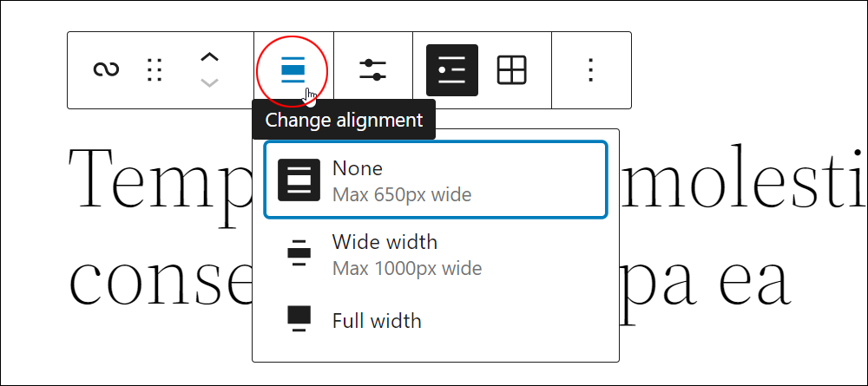The width and height of the screenshot is (868, 386).
Task: Switch to Grid view layout
Action: (511, 70)
